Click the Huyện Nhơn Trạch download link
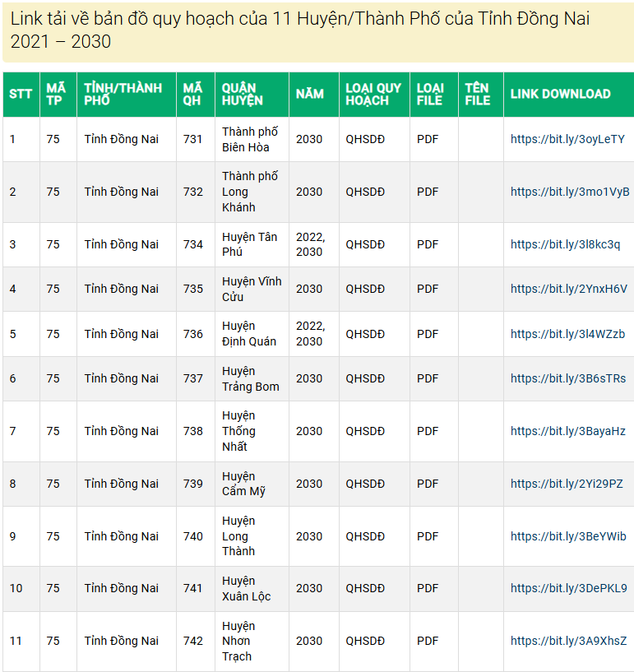Viewport: 634px width, 672px height. click(x=568, y=641)
